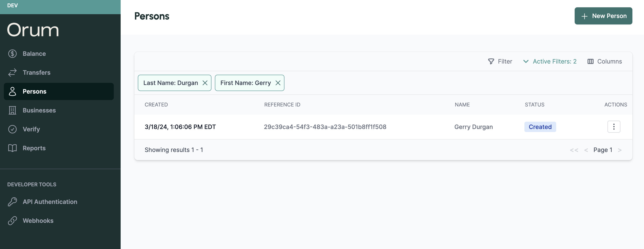Open the Filter funnel control
The image size is (644, 249).
[500, 62]
